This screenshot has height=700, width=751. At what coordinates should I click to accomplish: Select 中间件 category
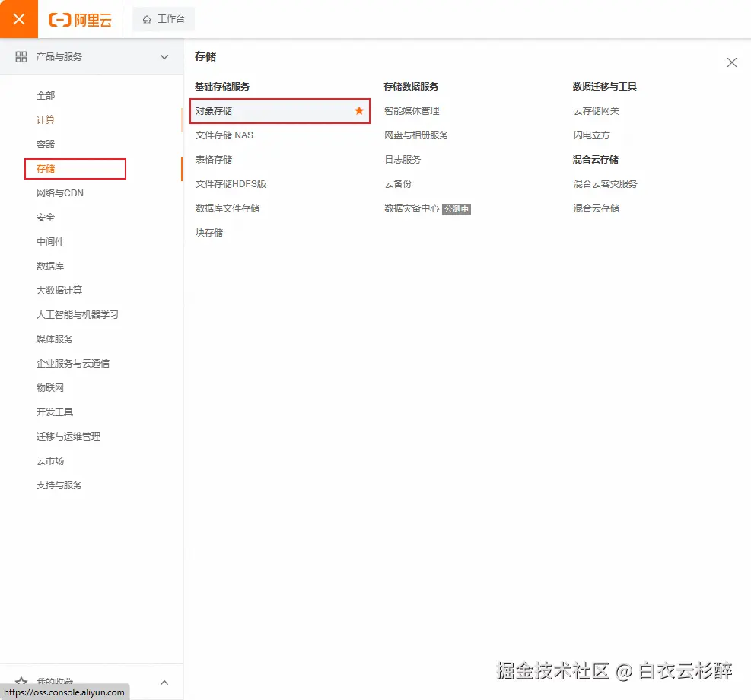[50, 241]
